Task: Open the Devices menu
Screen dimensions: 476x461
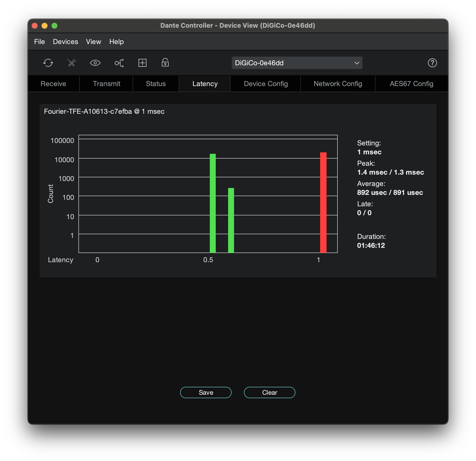Action: click(x=65, y=42)
